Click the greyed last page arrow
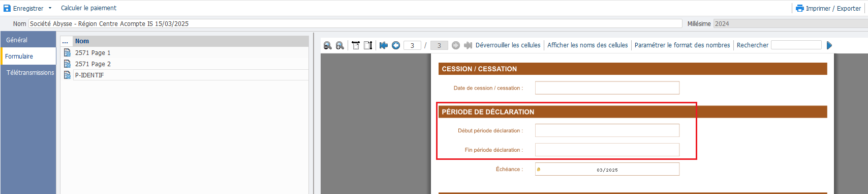 [468, 45]
